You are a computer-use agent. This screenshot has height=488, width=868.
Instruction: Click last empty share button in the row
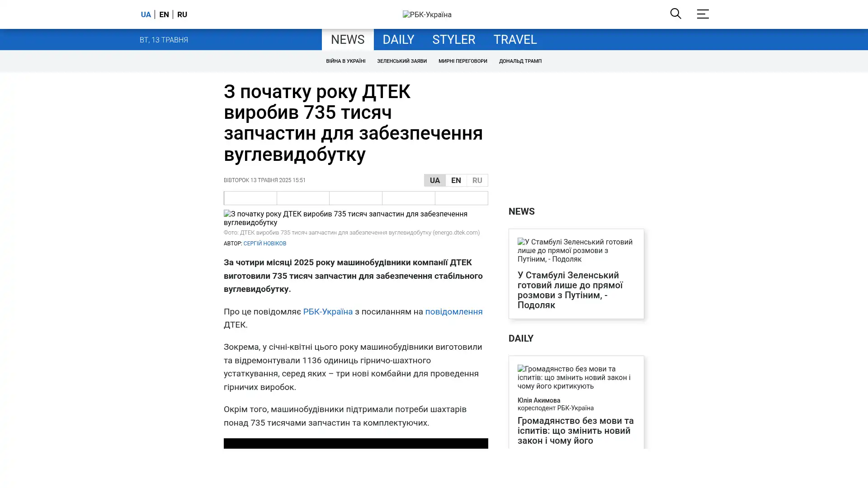461,198
